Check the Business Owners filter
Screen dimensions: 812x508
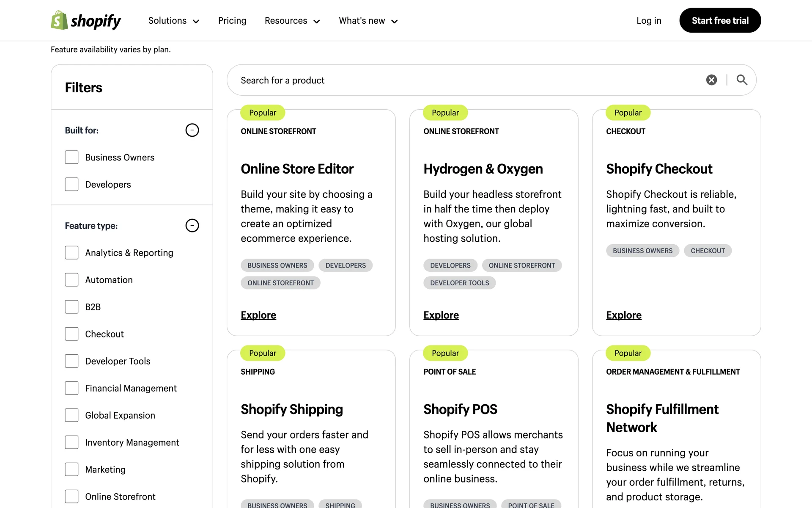coord(71,157)
